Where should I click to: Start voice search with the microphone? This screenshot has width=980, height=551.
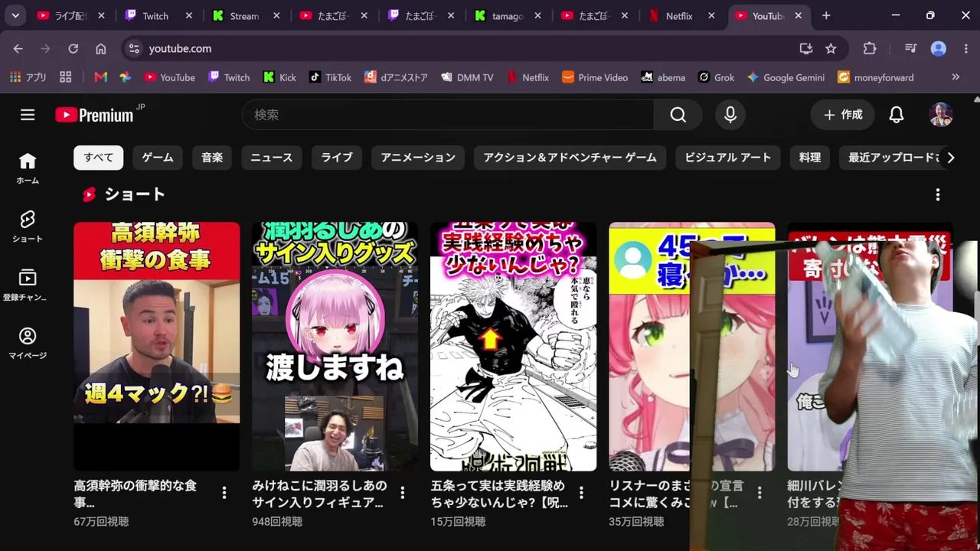point(730,115)
